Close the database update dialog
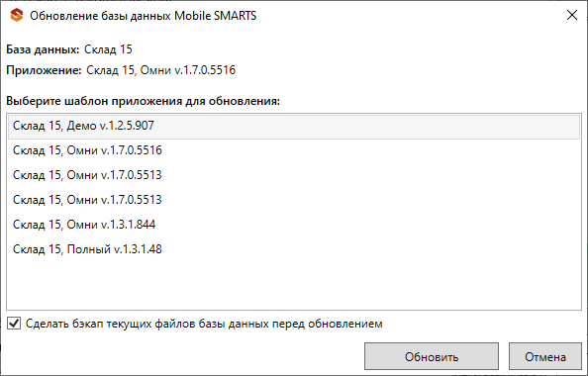588x376 pixels. (572, 15)
